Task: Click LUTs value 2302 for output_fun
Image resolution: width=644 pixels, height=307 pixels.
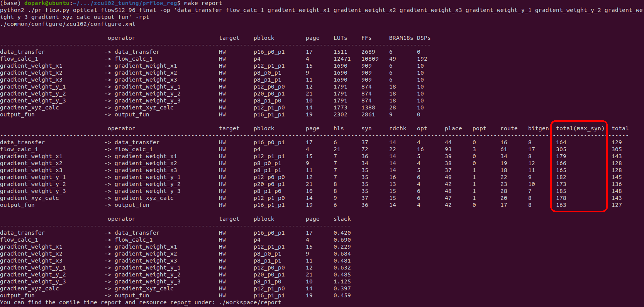Action: click(x=340, y=114)
